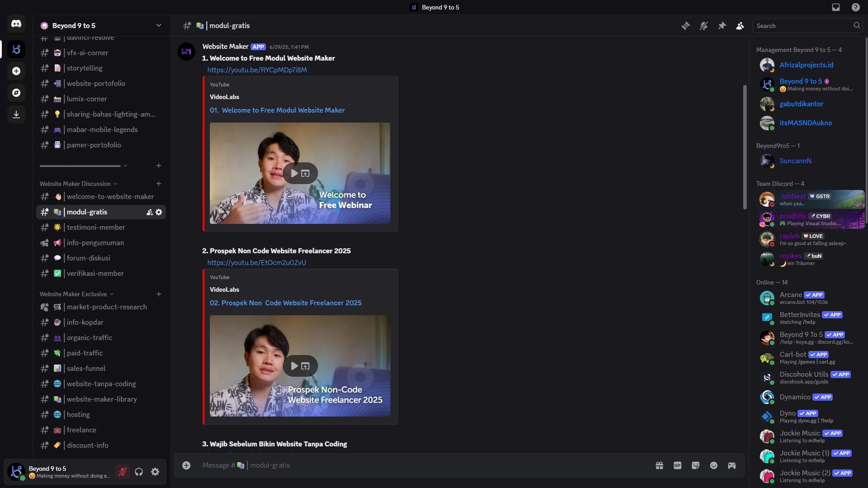868x488 pixels.
Task: Toggle headphone deafen
Action: coord(139,472)
